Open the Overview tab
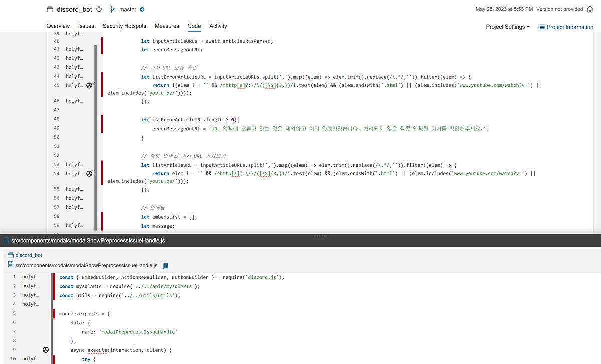 58,26
